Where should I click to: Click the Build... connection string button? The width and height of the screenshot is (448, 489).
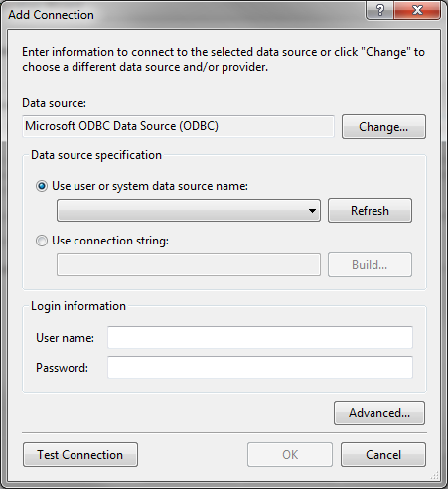coord(370,265)
